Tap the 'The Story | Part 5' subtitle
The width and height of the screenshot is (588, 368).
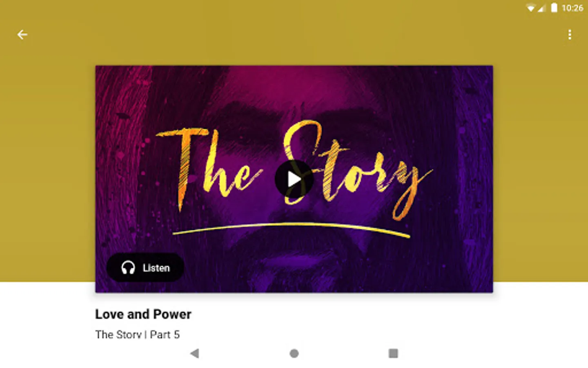pos(138,334)
